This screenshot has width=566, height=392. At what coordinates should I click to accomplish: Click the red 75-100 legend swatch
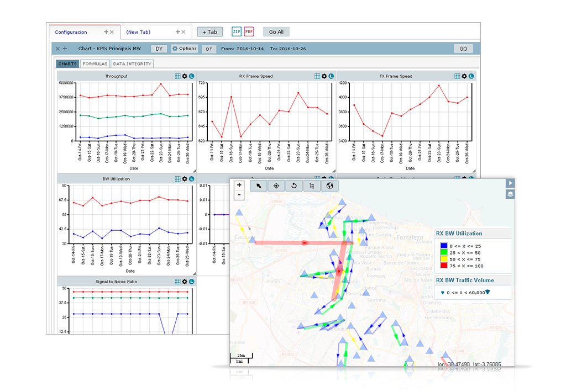(x=443, y=266)
